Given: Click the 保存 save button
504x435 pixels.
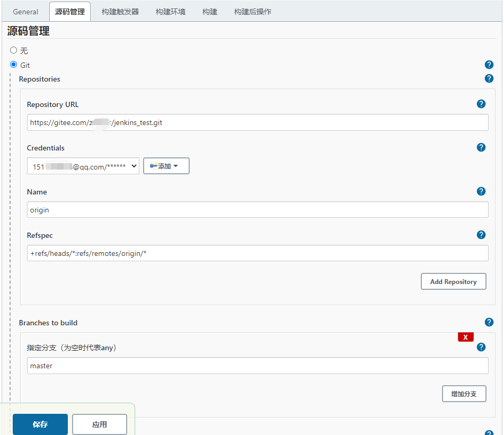Looking at the screenshot, I should [40, 424].
